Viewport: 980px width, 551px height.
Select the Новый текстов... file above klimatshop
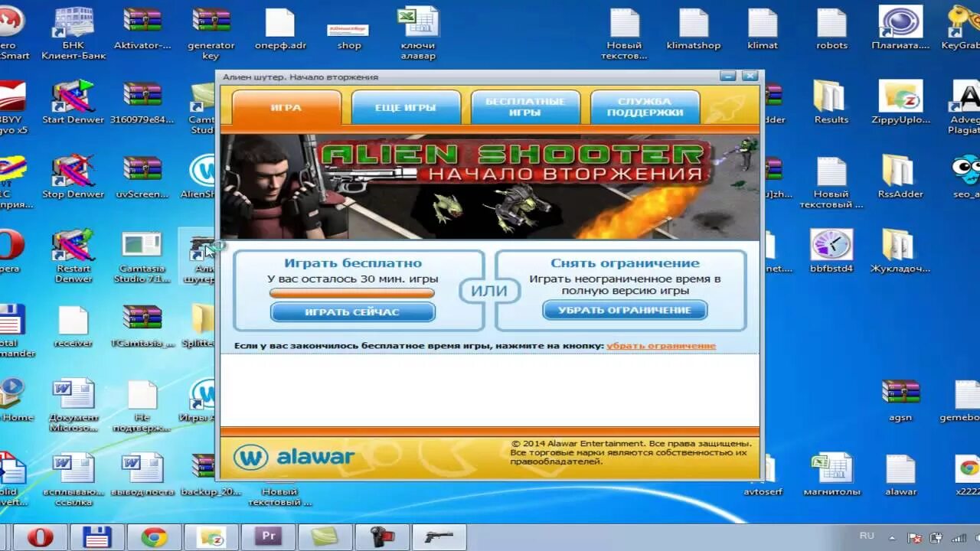(x=625, y=34)
